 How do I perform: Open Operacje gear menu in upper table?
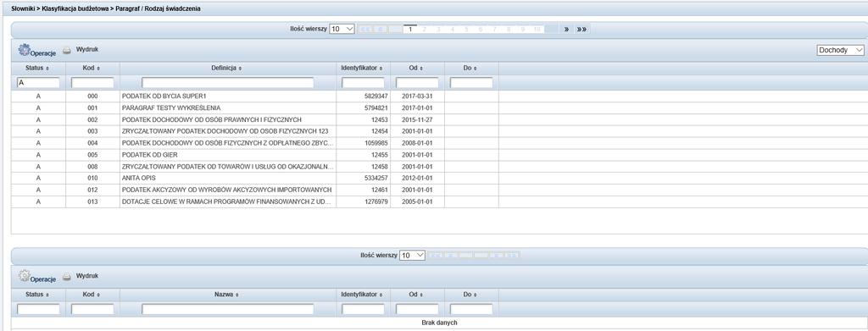pyautogui.click(x=37, y=50)
